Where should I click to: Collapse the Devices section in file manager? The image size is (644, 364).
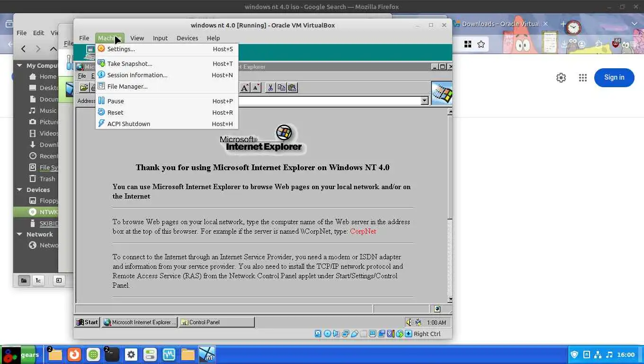point(19,190)
